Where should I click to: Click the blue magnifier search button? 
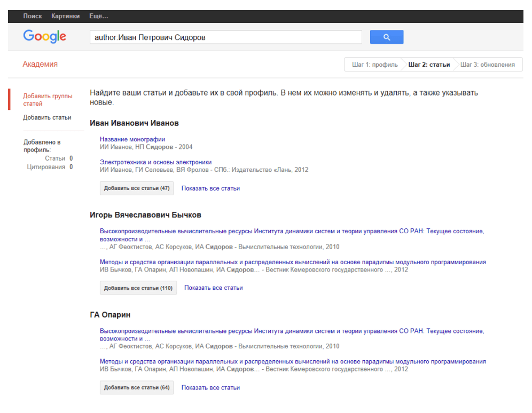click(386, 37)
